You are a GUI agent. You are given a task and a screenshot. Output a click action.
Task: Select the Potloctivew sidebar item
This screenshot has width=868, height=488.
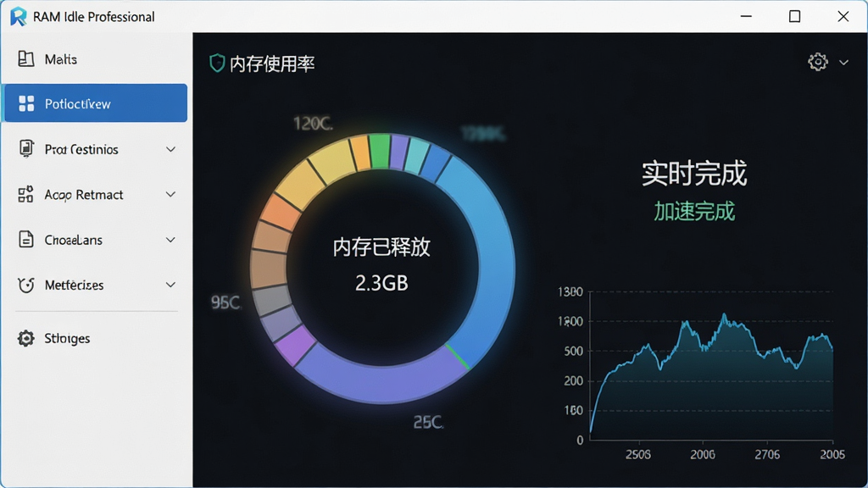(x=95, y=103)
